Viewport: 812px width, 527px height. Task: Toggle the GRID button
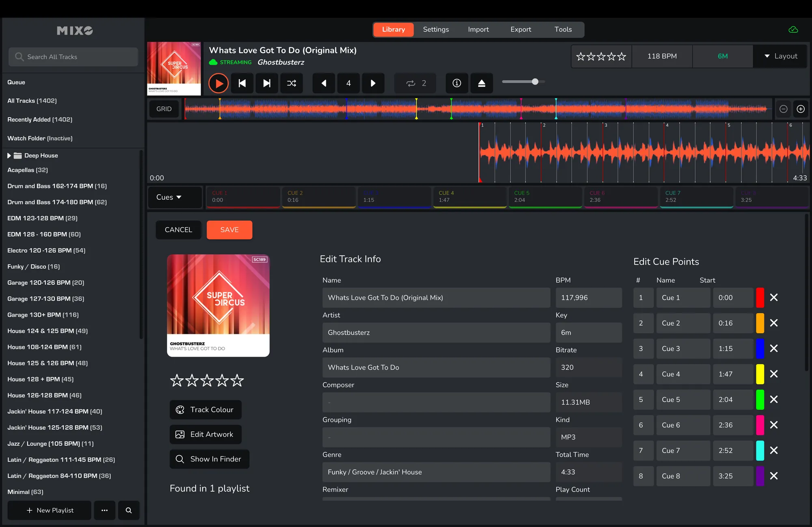click(164, 109)
